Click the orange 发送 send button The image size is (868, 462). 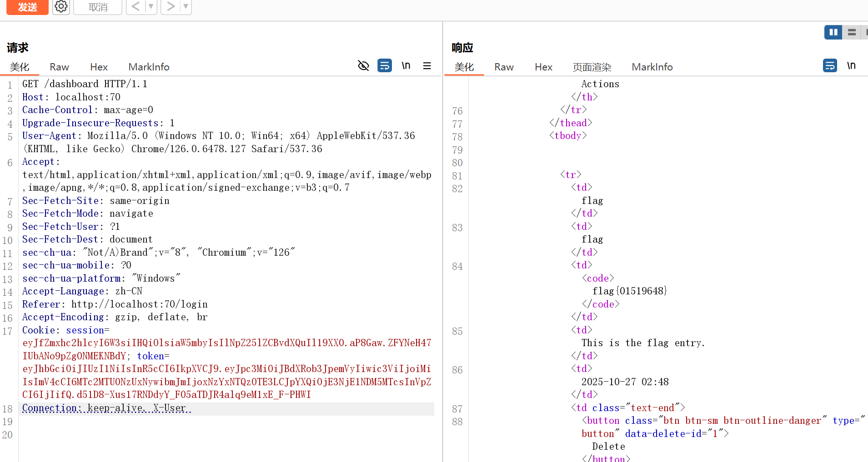click(27, 7)
